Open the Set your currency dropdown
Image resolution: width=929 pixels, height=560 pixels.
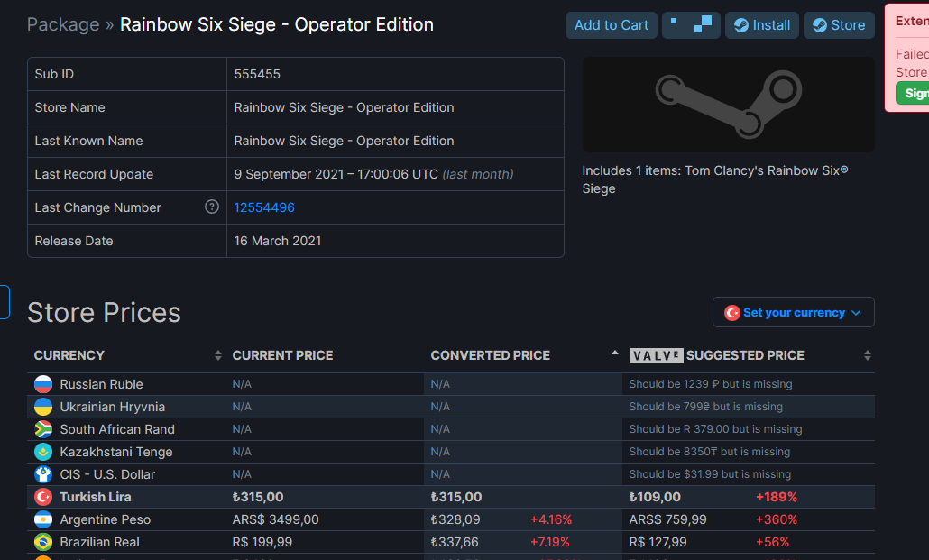793,313
